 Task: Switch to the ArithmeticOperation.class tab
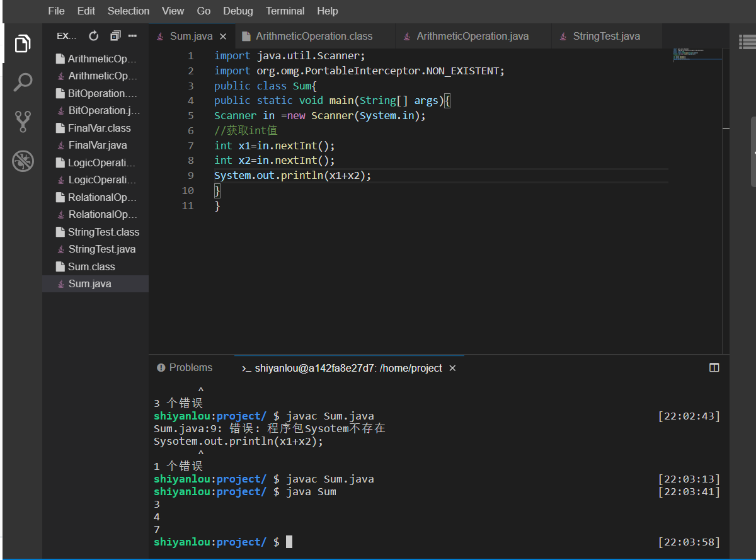click(314, 37)
